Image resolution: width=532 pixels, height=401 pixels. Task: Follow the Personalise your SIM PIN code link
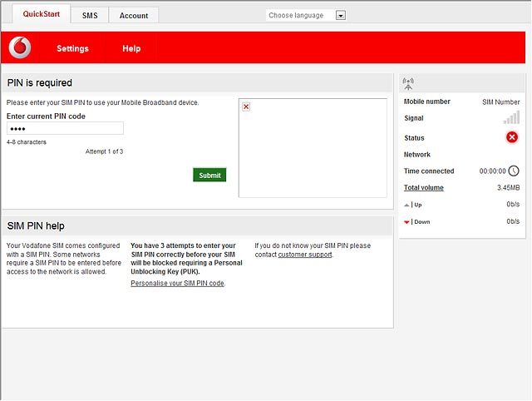pos(177,283)
